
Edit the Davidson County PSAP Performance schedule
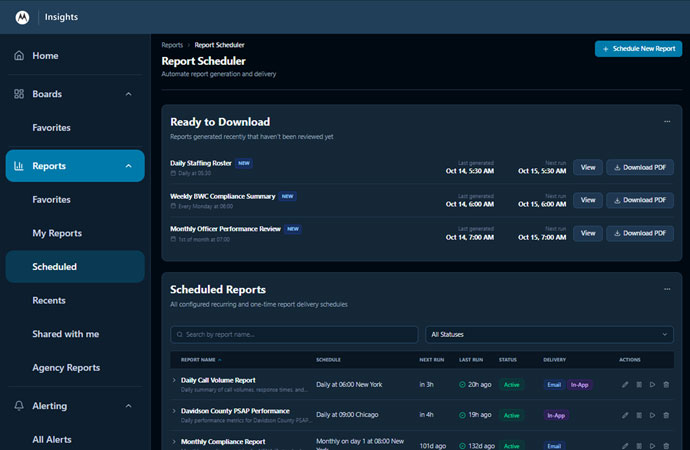(x=625, y=415)
